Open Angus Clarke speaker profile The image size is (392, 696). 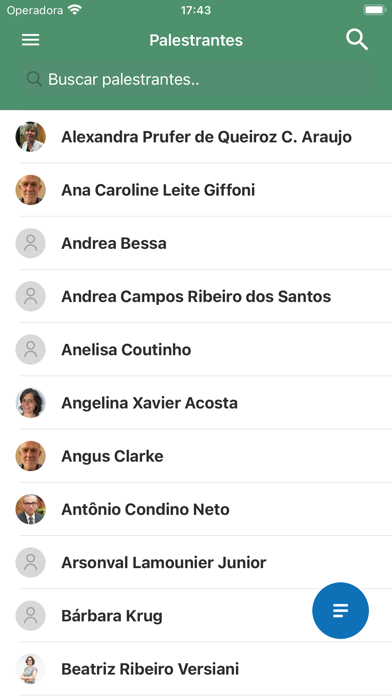pyautogui.click(x=196, y=456)
